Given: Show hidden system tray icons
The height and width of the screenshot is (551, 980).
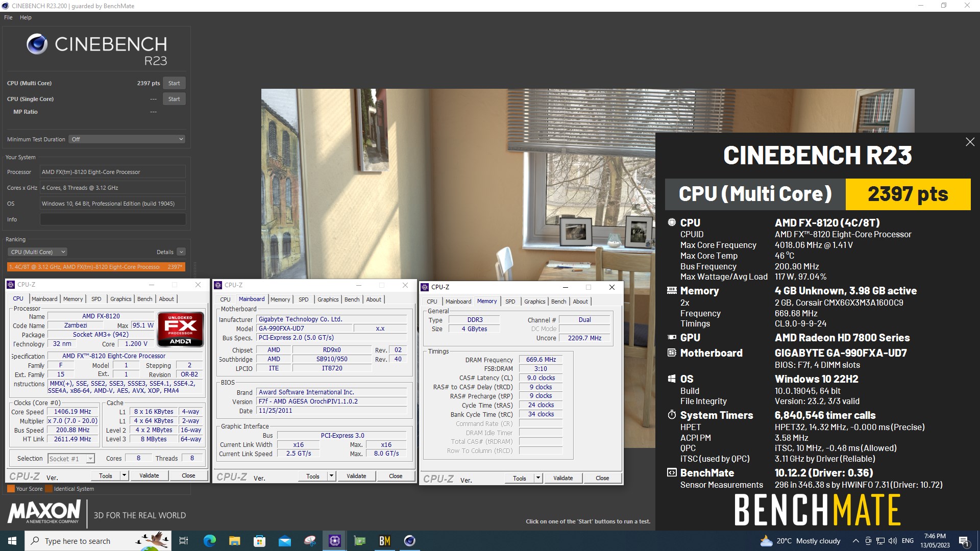Looking at the screenshot, I should (x=855, y=541).
